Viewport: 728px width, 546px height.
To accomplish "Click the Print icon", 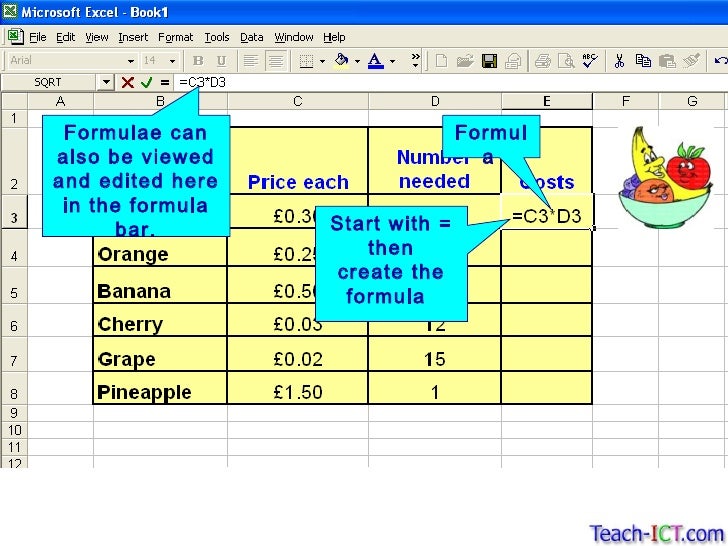I will pyautogui.click(x=542, y=61).
